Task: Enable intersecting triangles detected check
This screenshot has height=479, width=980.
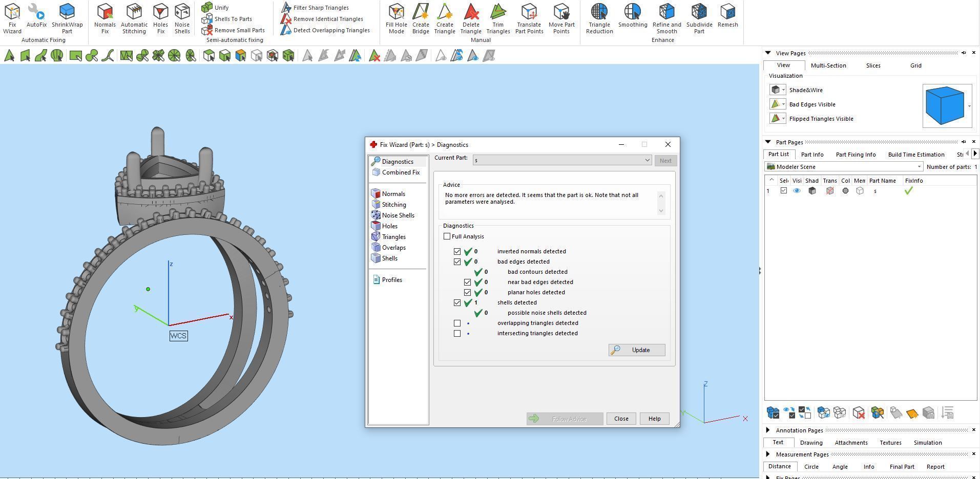Action: pyautogui.click(x=457, y=333)
